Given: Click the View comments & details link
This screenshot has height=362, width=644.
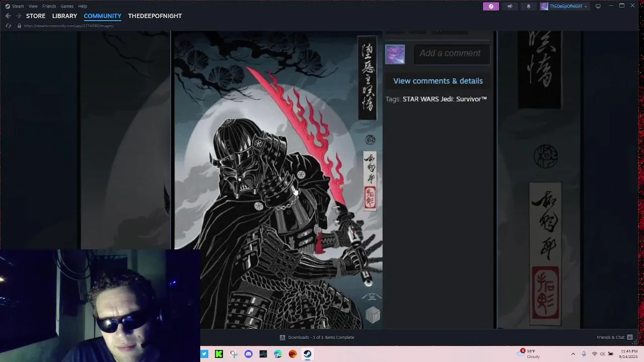Looking at the screenshot, I should 438,81.
